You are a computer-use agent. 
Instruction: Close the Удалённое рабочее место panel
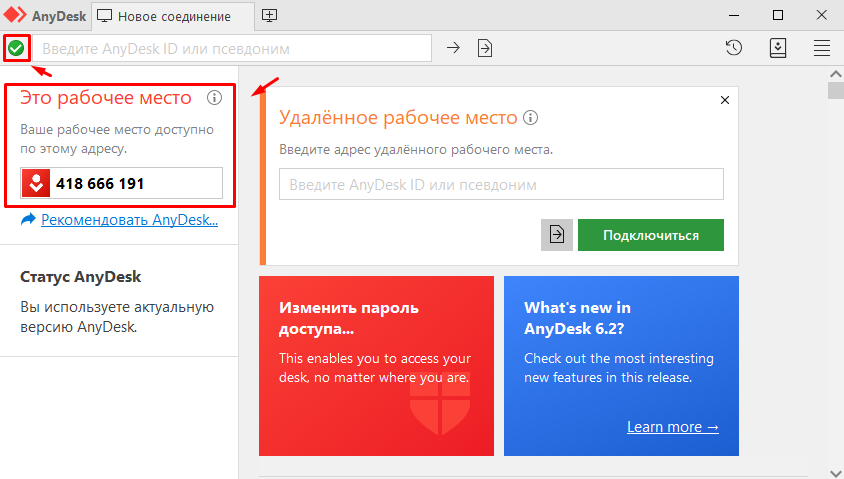click(725, 100)
